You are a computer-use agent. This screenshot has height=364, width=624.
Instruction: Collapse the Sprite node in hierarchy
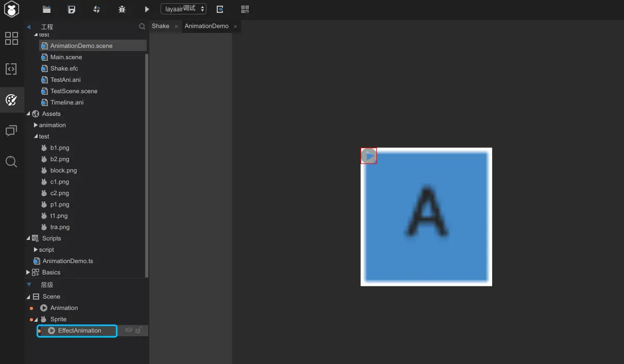coord(37,320)
